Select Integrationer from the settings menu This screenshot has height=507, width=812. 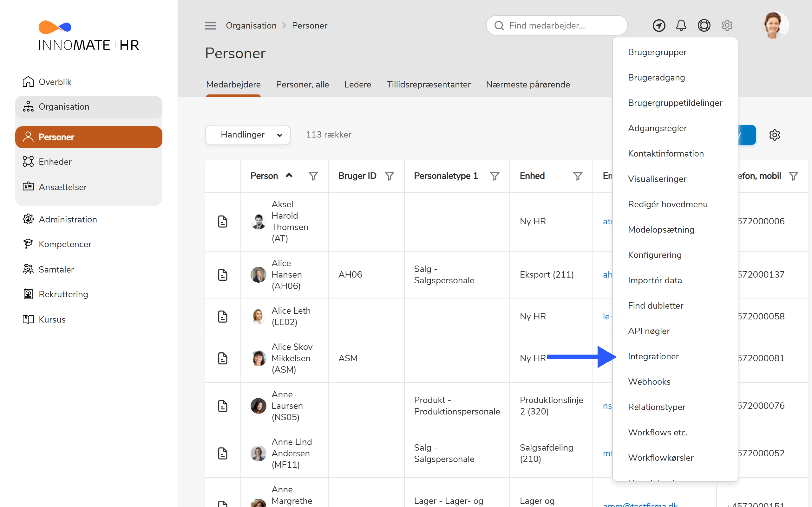(653, 356)
